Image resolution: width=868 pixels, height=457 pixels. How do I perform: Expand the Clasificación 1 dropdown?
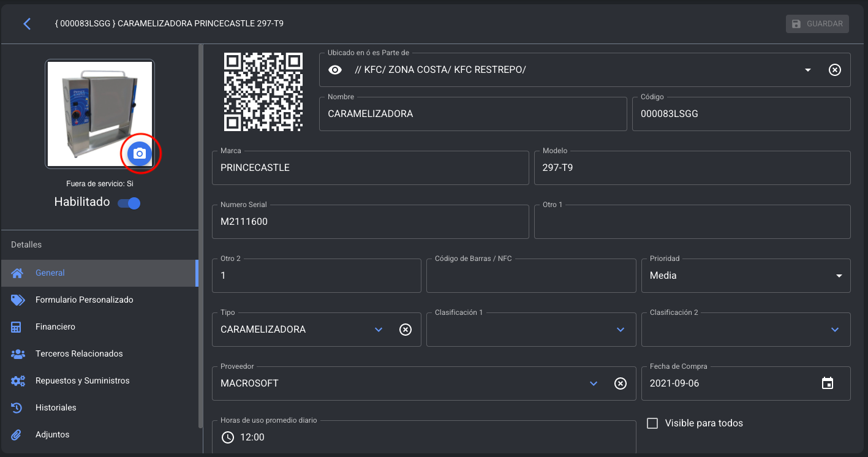[620, 330]
